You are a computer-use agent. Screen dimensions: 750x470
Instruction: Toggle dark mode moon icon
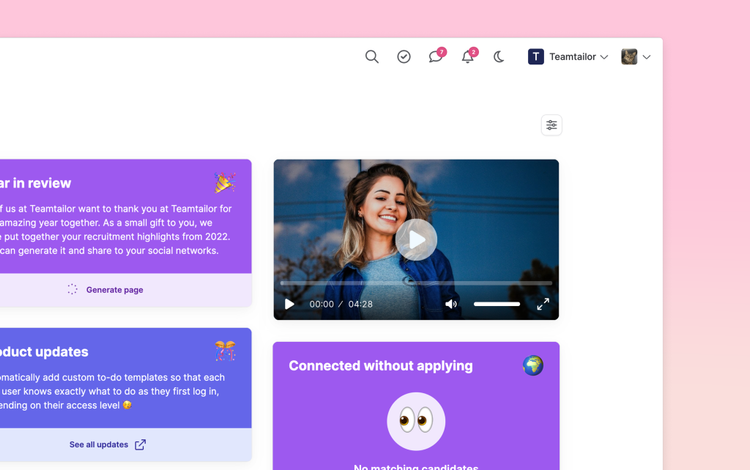pos(499,57)
